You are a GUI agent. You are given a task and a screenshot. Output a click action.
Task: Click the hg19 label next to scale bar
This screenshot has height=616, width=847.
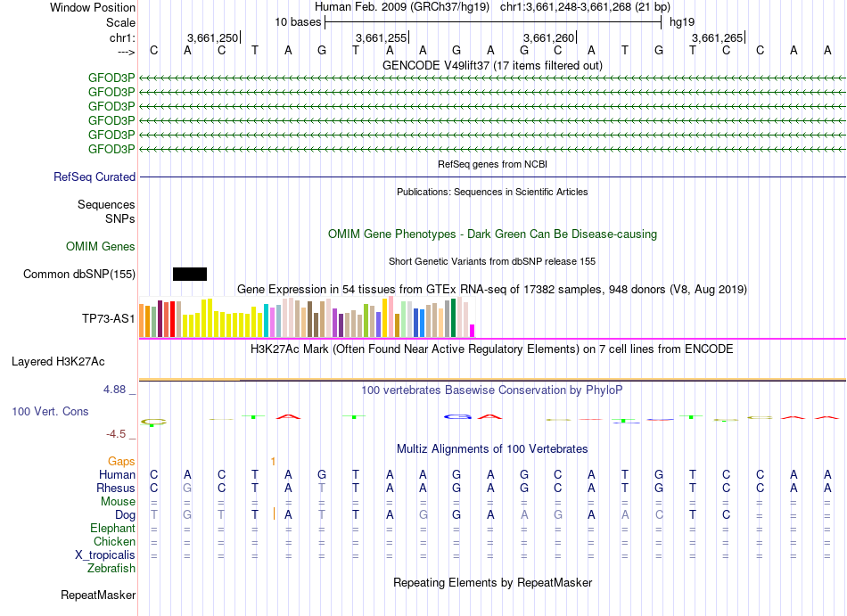682,22
